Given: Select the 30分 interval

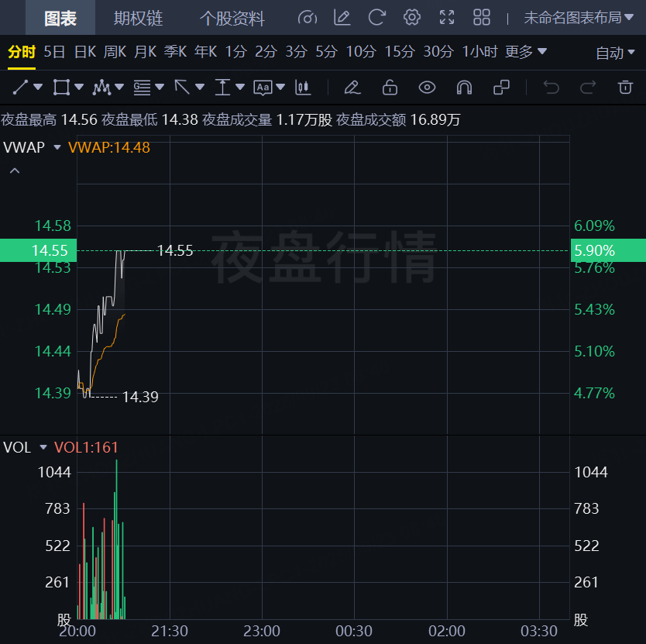Looking at the screenshot, I should (x=438, y=52).
